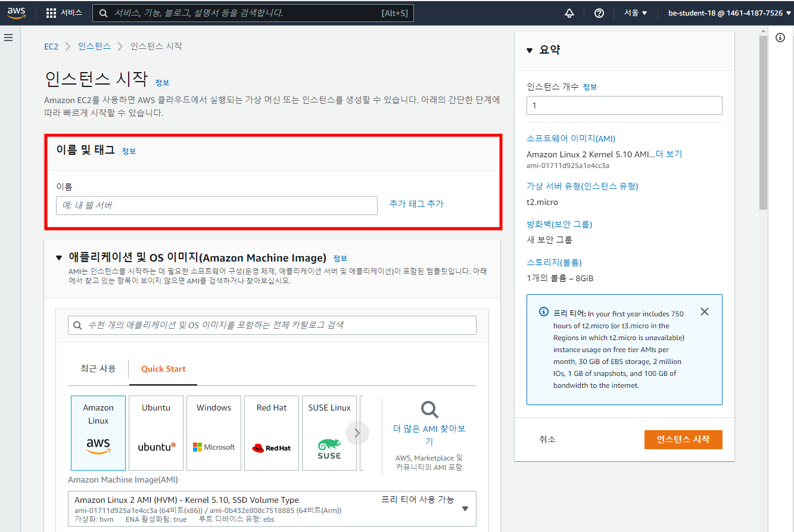Select the Amazon Linux AMI tile

(x=98, y=433)
